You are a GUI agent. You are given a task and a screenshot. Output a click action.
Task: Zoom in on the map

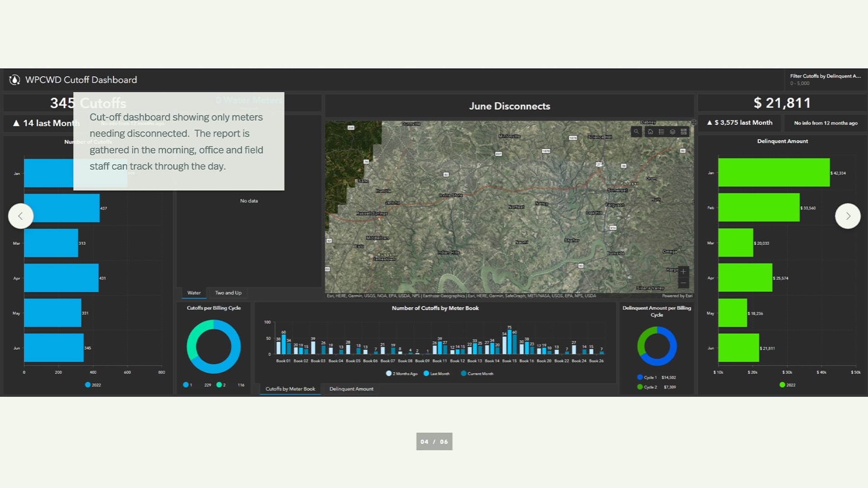pos(684,272)
